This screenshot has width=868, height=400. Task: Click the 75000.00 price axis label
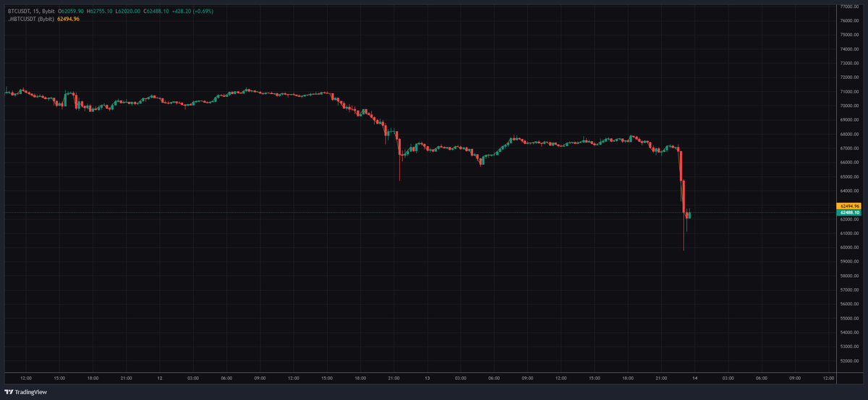849,35
